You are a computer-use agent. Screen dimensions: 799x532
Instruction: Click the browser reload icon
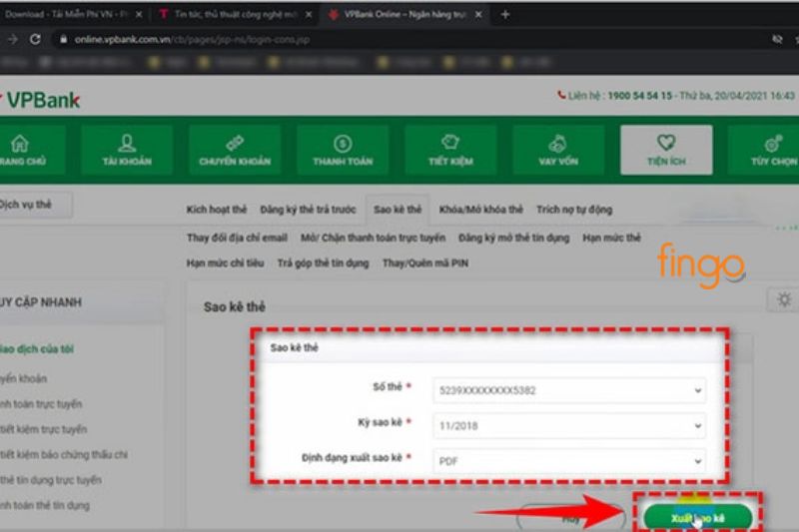[x=35, y=39]
